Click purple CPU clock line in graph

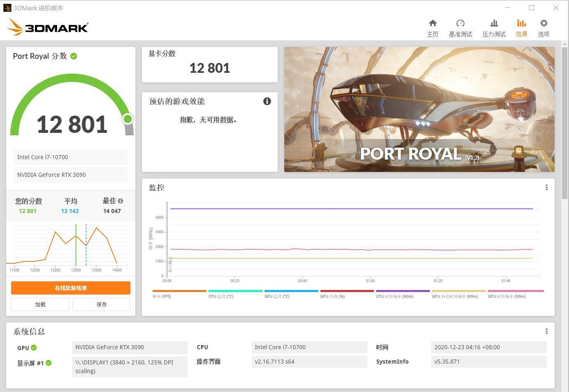point(352,209)
